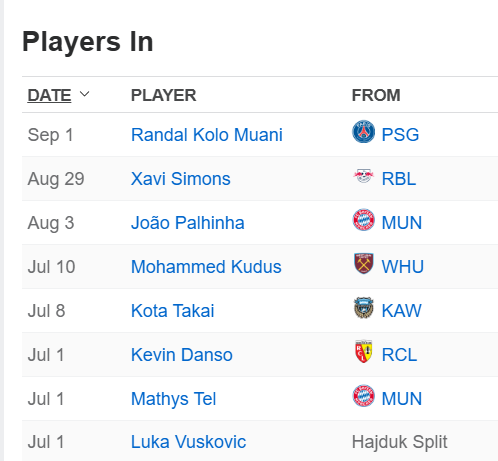The image size is (498, 461).
Task: Open Mohammed Kudus player link
Action: [x=206, y=267]
